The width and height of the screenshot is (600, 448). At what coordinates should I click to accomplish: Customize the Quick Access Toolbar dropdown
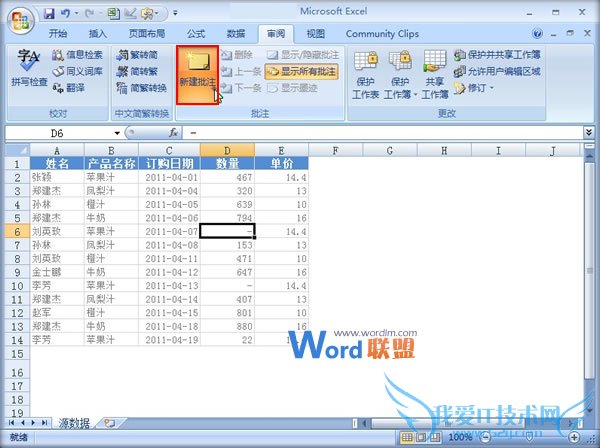click(175, 13)
